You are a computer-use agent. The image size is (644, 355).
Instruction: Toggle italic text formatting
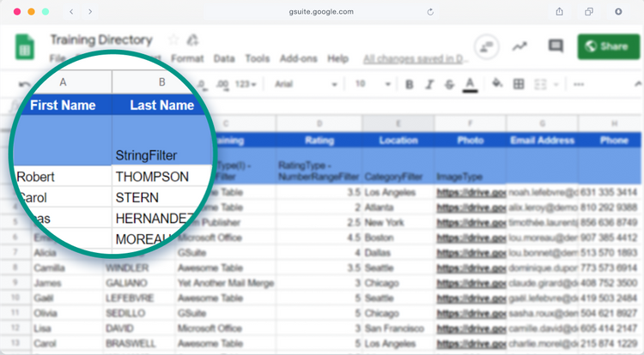tap(430, 84)
